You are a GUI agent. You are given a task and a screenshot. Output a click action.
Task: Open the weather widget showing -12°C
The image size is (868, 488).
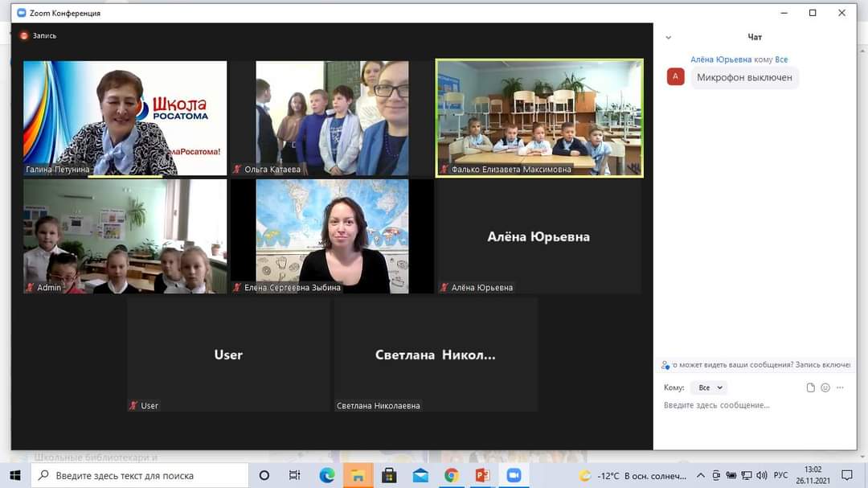click(x=633, y=476)
